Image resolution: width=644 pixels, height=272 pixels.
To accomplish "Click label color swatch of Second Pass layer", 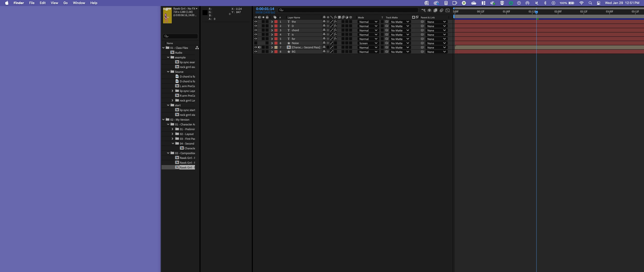I will (276, 47).
